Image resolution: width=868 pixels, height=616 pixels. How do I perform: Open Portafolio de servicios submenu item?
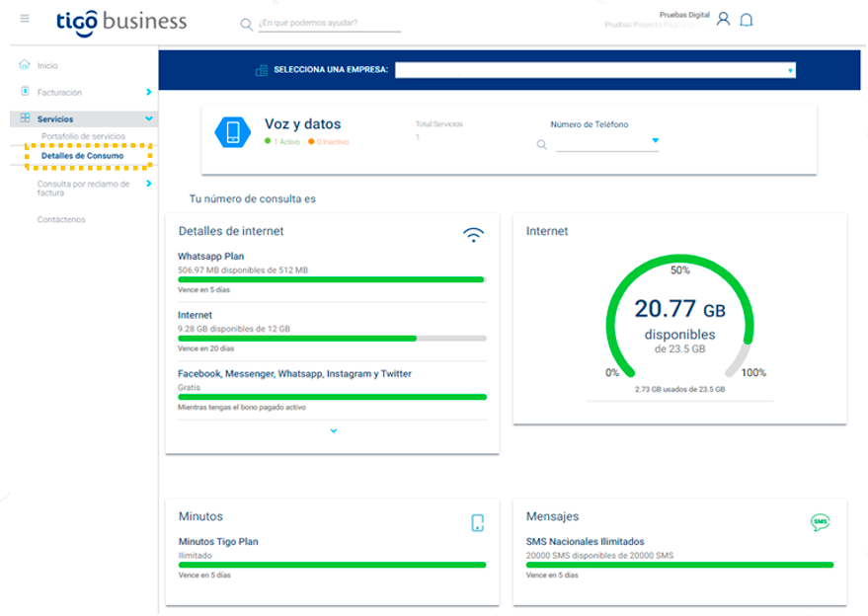click(83, 136)
